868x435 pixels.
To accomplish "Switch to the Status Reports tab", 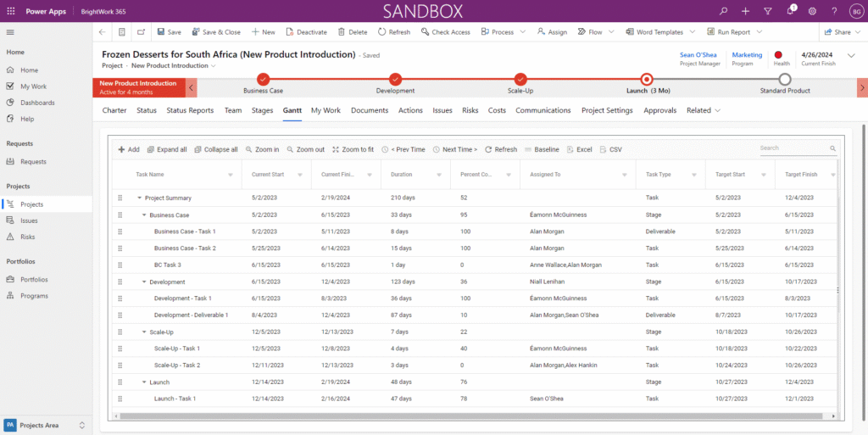I will click(190, 110).
